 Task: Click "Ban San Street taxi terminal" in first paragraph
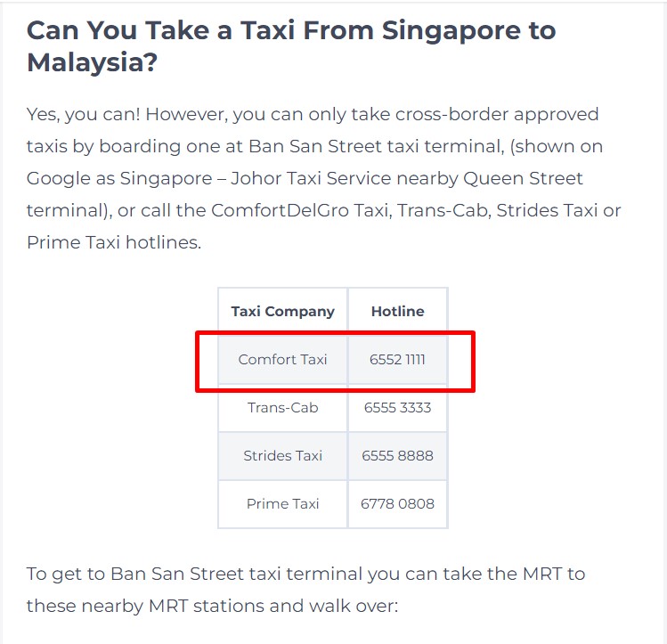(377, 146)
